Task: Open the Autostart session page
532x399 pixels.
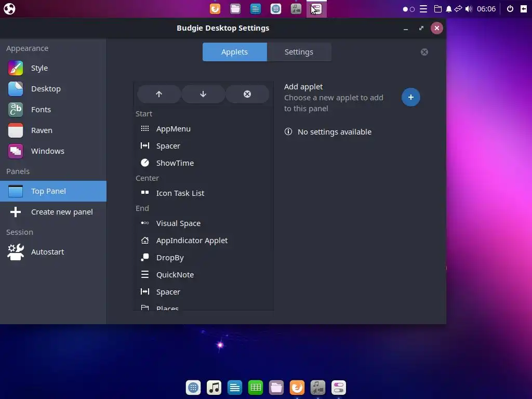Action: click(x=54, y=252)
